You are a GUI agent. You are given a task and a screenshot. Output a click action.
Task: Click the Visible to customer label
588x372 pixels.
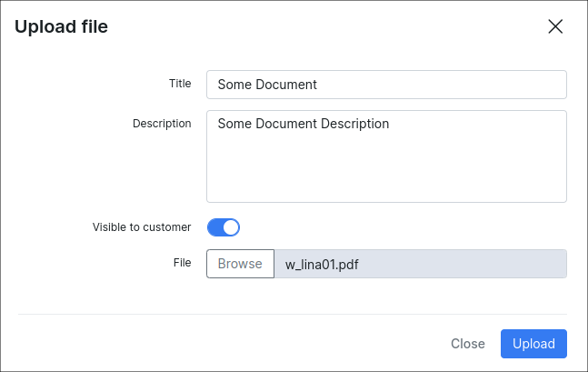[142, 227]
